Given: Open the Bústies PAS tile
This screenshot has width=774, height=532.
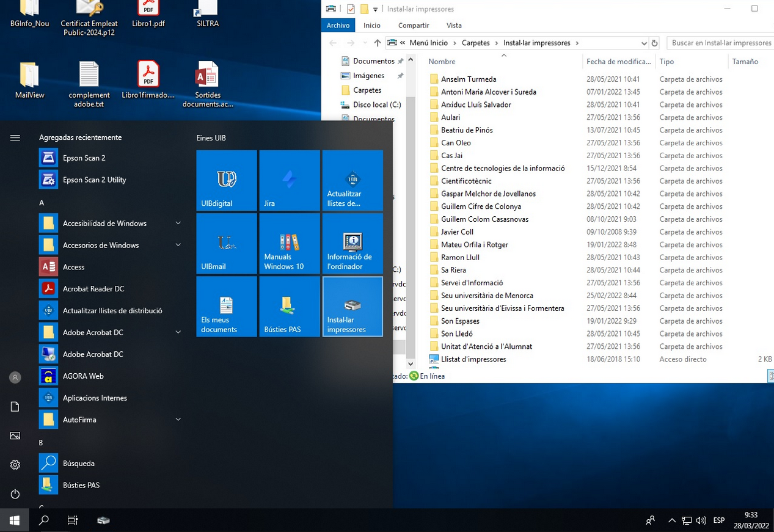Looking at the screenshot, I should point(290,306).
